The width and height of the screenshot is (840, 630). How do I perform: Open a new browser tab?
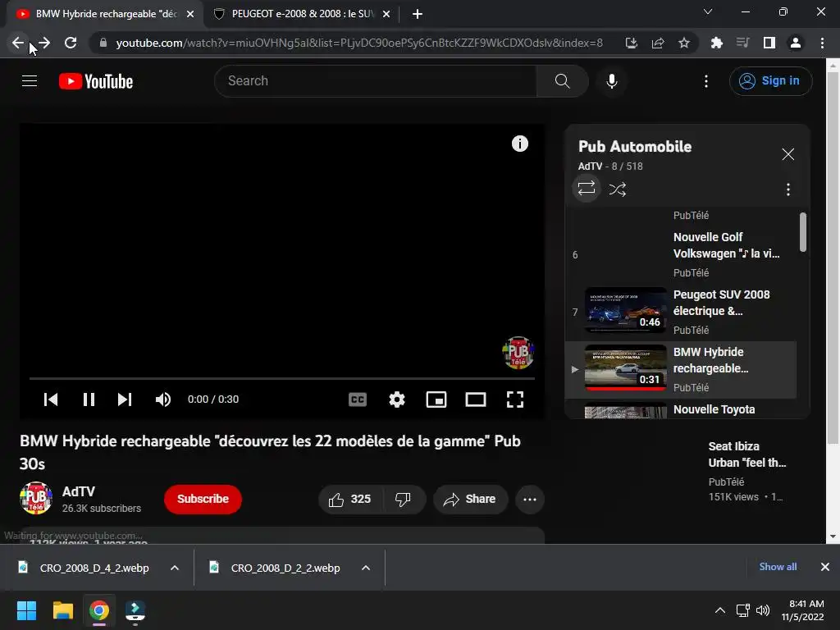[418, 14]
